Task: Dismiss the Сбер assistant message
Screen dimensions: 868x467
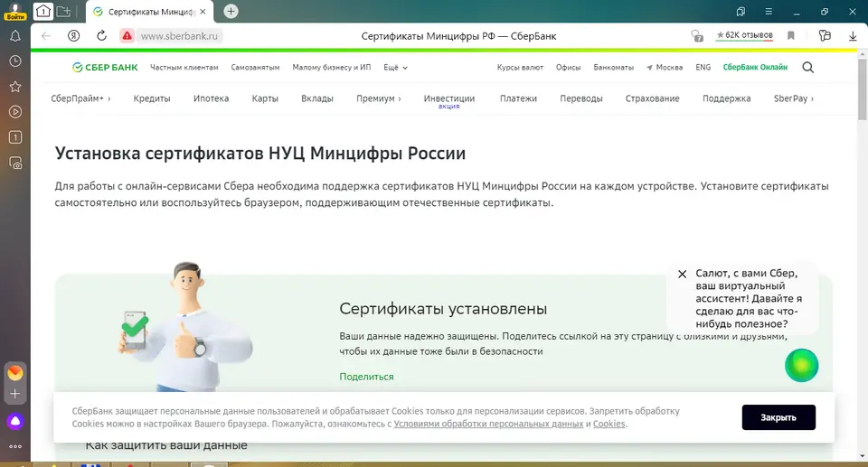Action: coord(682,274)
